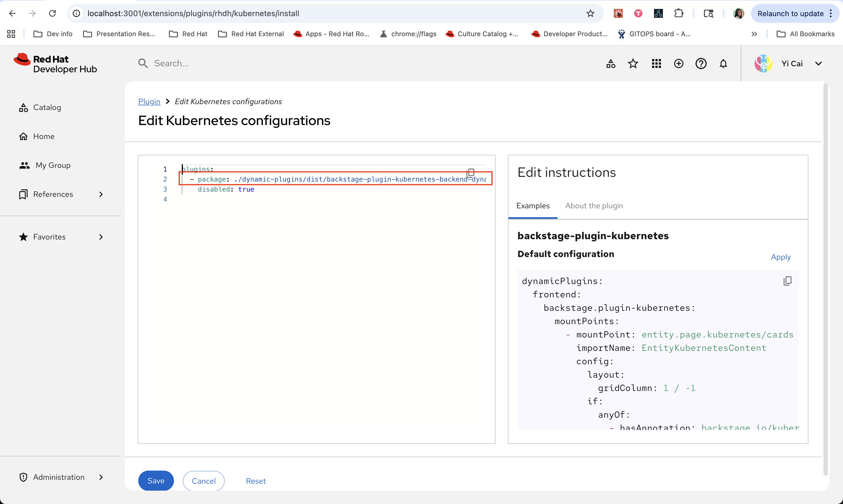Click the create plus circle icon

[679, 63]
